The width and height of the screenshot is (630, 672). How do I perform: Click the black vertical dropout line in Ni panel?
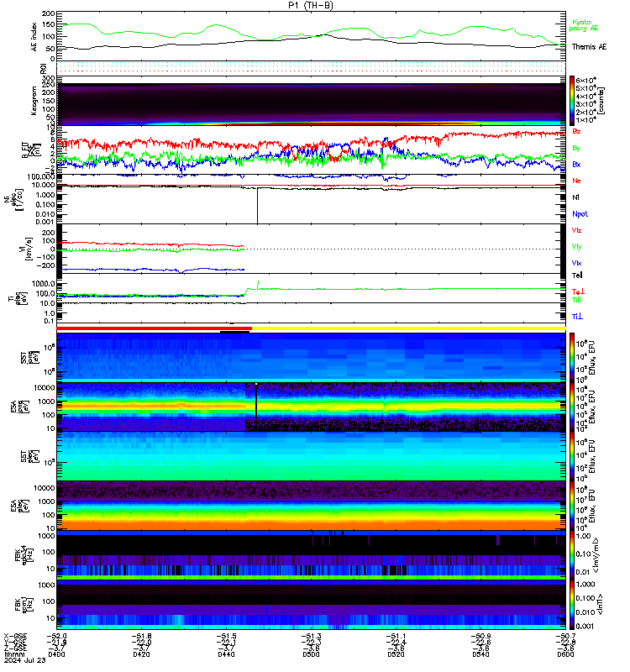258,206
